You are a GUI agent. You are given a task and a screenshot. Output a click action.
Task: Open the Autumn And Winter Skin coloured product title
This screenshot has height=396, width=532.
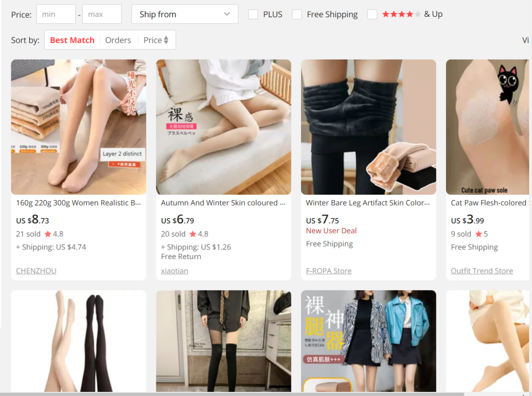223,203
